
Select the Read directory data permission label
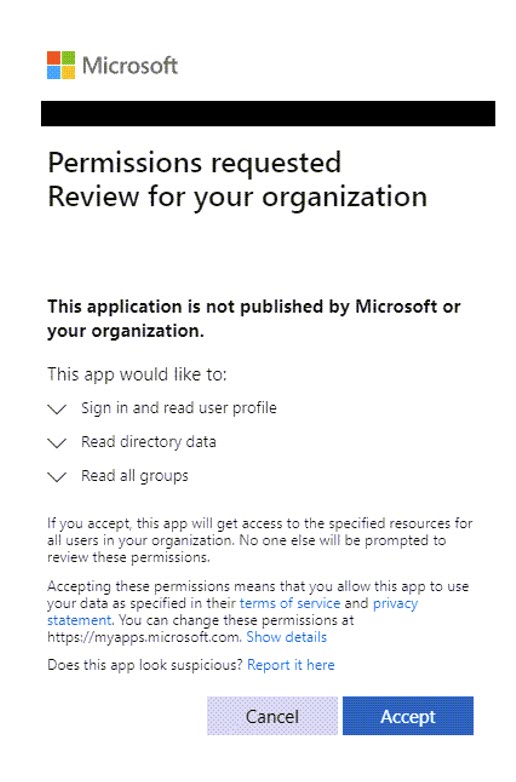click(x=149, y=442)
